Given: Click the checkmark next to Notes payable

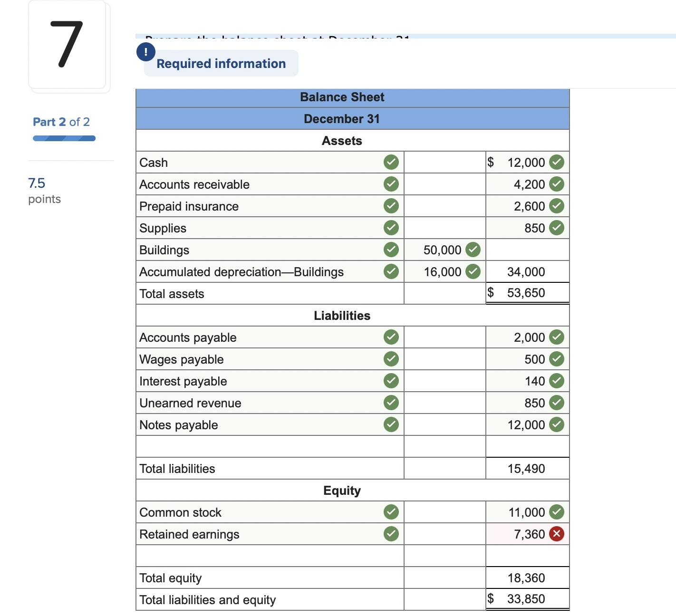Looking at the screenshot, I should click(390, 424).
